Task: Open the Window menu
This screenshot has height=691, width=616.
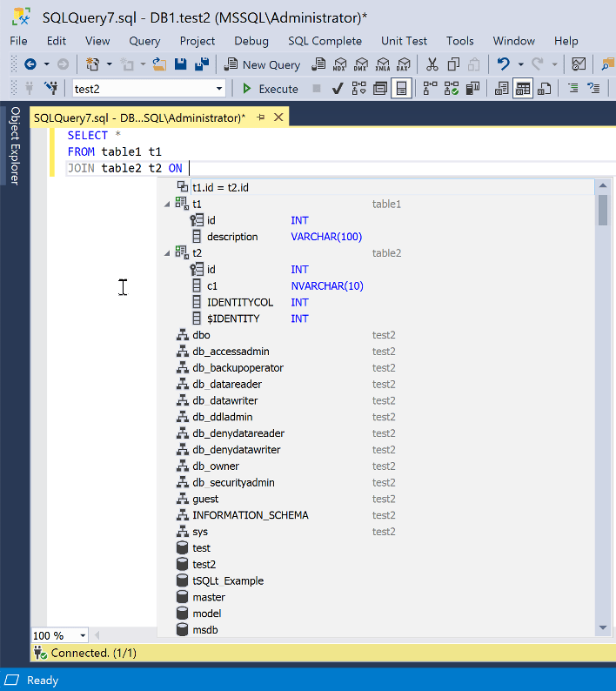Action: coord(514,41)
